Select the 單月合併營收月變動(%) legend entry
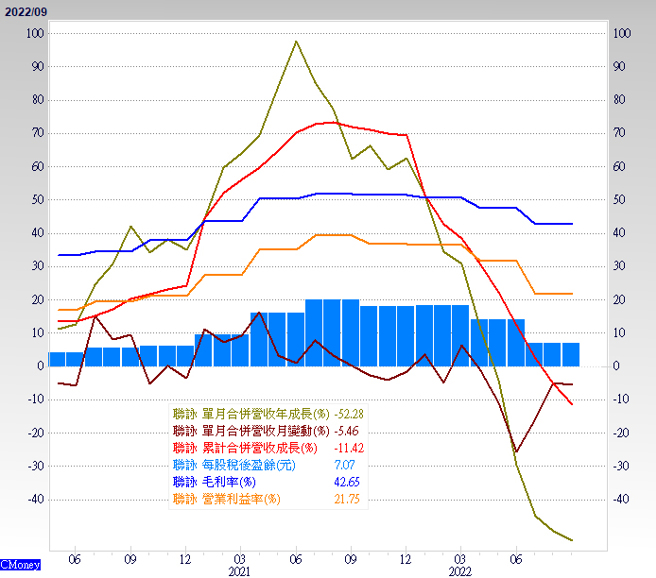This screenshot has width=656, height=578. click(x=250, y=430)
